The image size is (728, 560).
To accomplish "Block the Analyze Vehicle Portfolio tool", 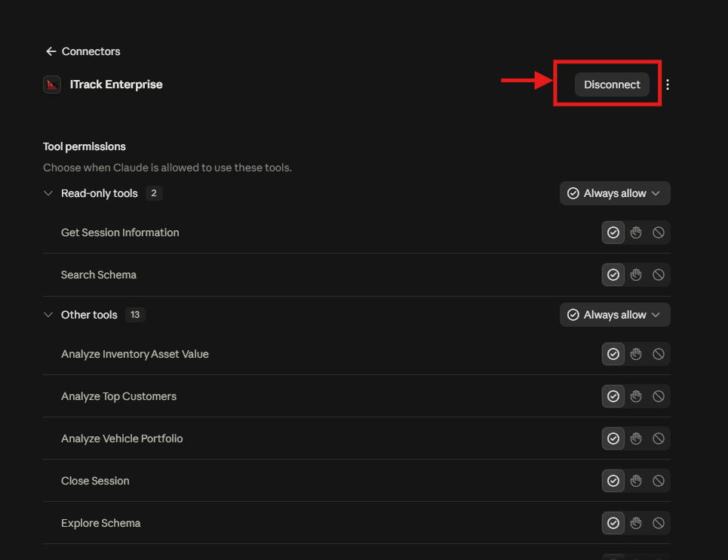I will click(x=659, y=438).
